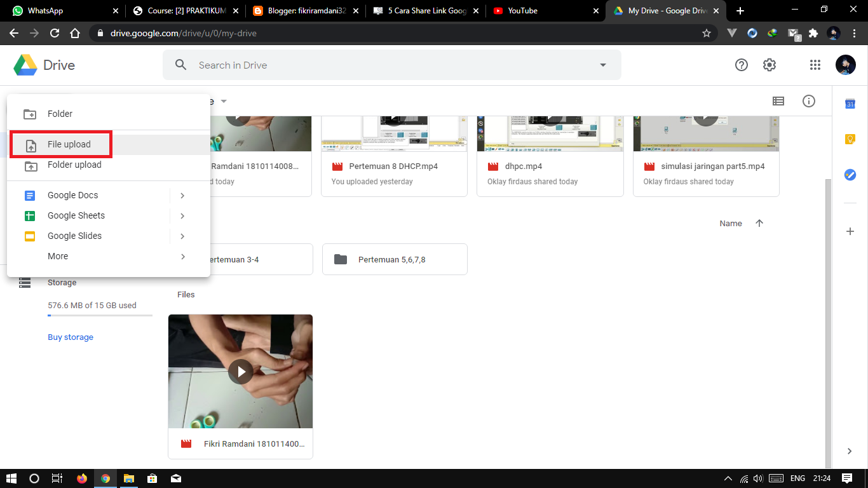Switch to list layout view
Image resolution: width=868 pixels, height=488 pixels.
778,101
